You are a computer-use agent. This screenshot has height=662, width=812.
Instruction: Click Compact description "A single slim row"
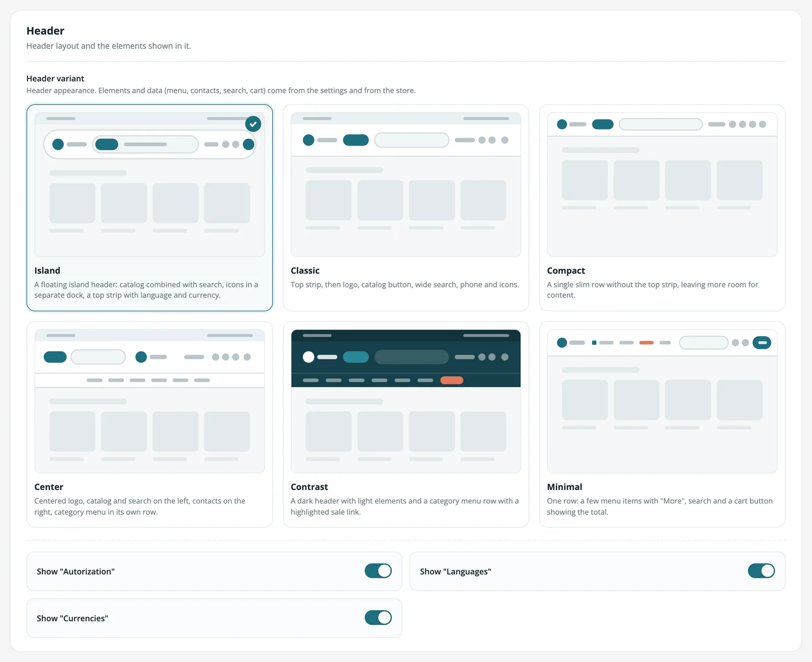click(x=653, y=290)
